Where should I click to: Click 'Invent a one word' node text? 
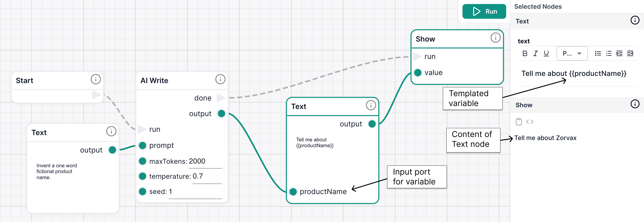point(57,172)
